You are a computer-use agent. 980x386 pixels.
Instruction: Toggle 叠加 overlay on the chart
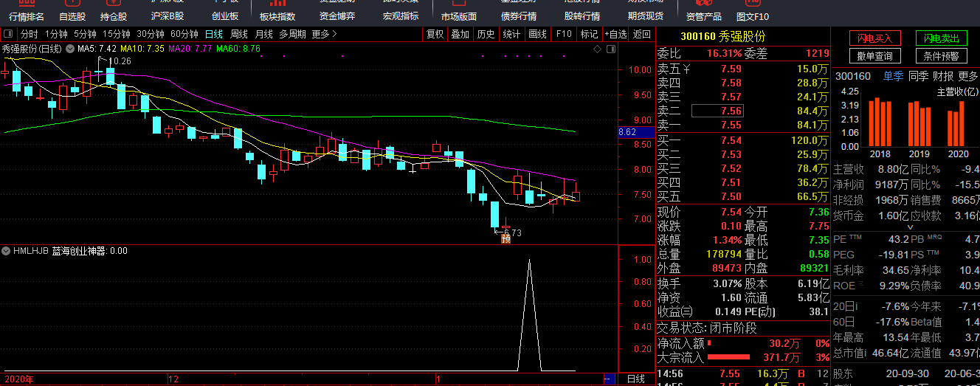[460, 34]
